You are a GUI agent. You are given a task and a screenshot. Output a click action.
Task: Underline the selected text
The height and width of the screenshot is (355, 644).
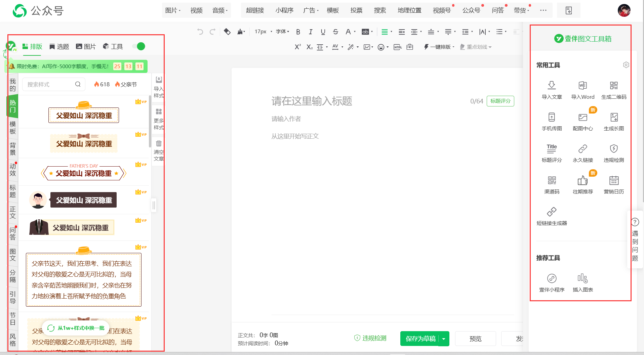[323, 32]
